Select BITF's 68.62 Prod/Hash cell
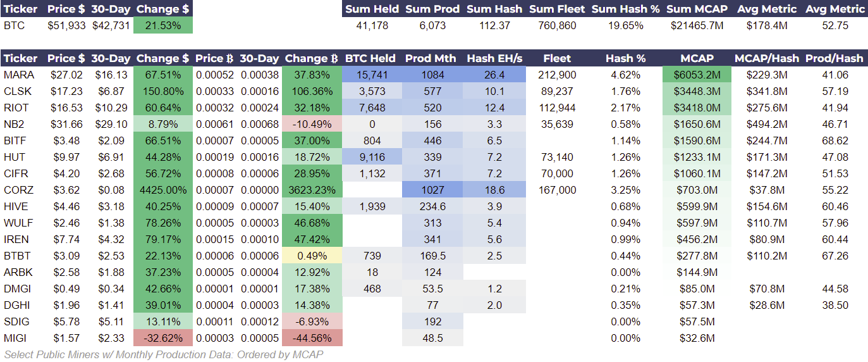 834,140
